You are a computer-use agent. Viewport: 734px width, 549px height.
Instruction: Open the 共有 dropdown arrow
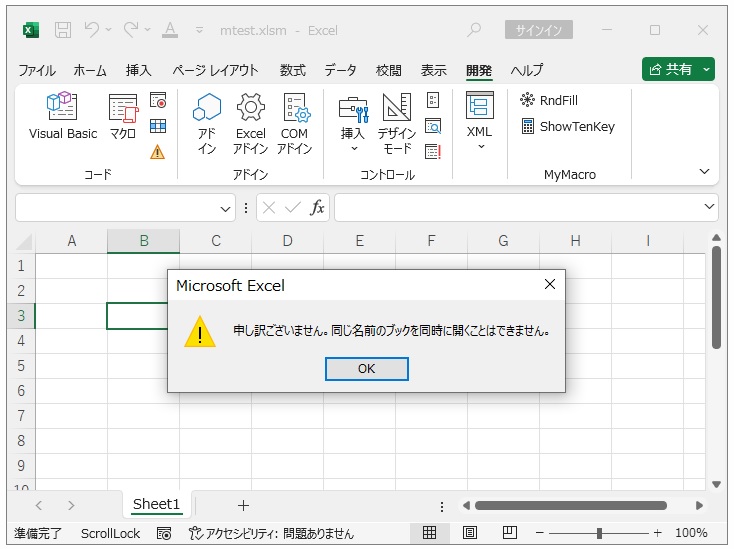coord(706,69)
